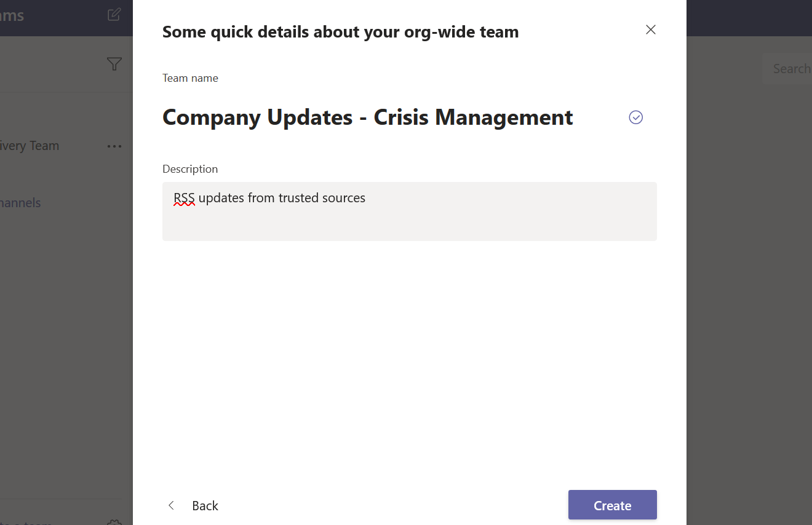Click the new chat compose icon
Screen dimensions: 812x525
click(114, 15)
